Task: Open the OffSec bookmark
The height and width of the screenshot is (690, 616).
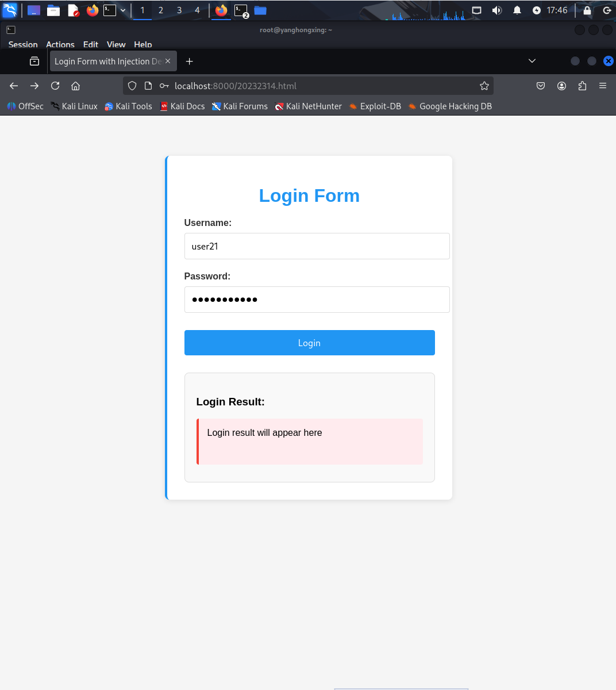Action: [25, 106]
